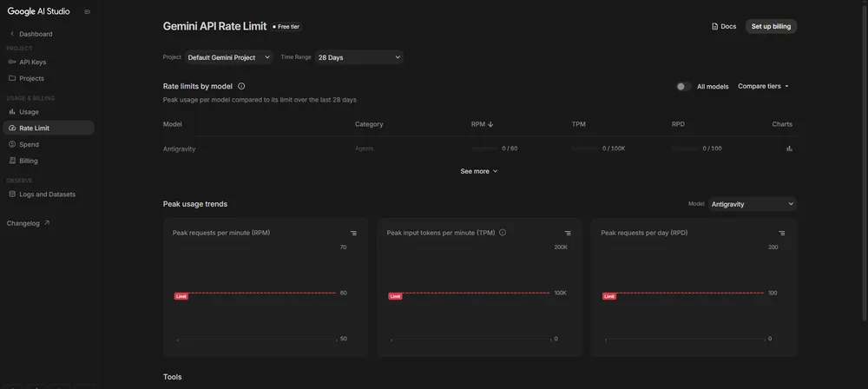Open the options menu on the Peak RPM chart
This screenshot has height=389, width=868.
[353, 234]
